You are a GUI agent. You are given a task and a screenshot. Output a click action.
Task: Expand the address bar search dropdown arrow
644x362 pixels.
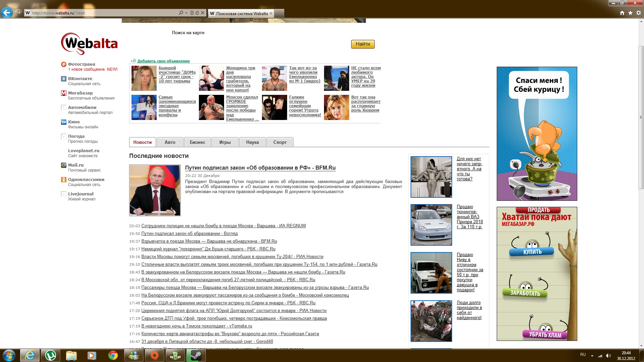click(x=186, y=13)
